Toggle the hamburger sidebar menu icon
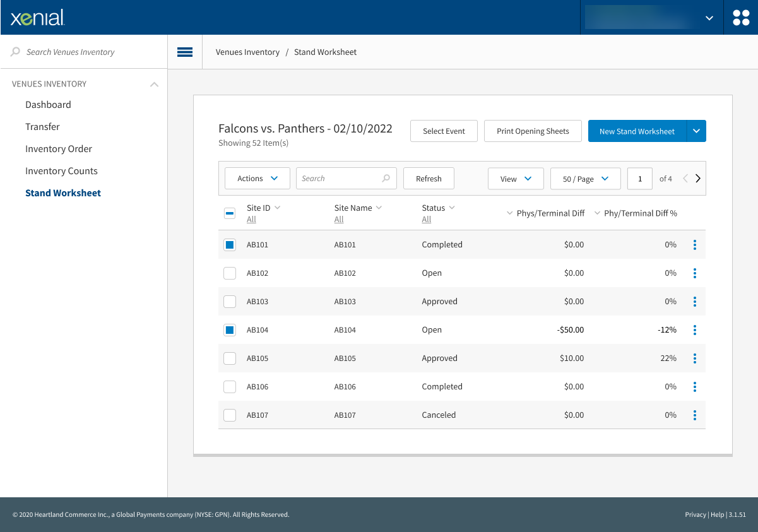 pos(185,52)
